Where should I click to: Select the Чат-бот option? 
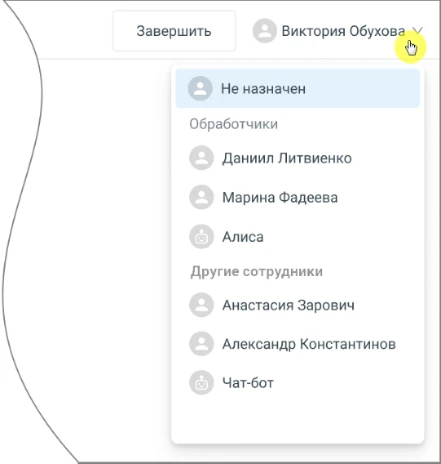pos(298,383)
